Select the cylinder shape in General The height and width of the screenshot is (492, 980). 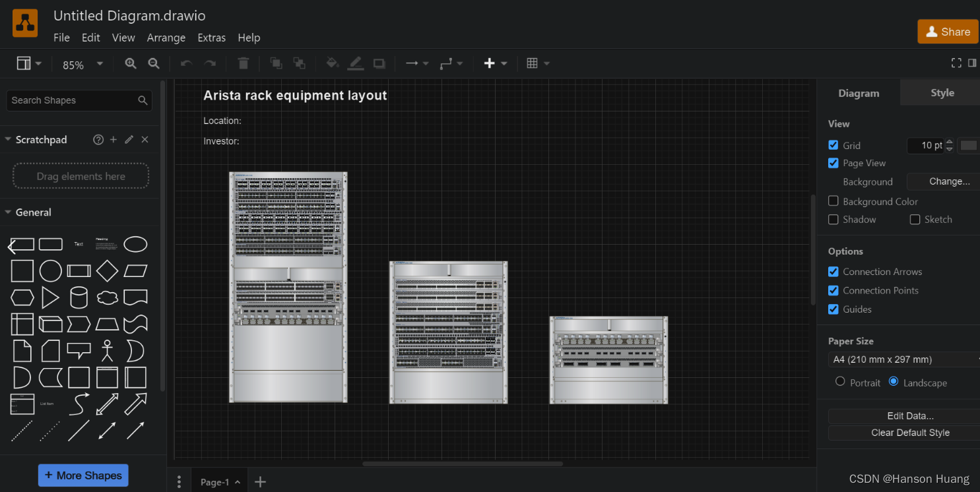coord(79,297)
